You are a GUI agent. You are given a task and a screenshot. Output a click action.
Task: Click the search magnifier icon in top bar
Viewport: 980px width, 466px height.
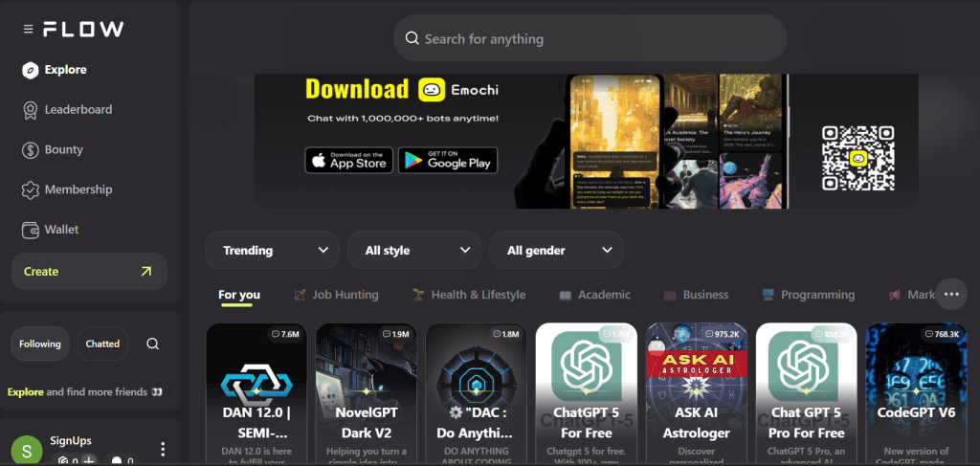[412, 38]
